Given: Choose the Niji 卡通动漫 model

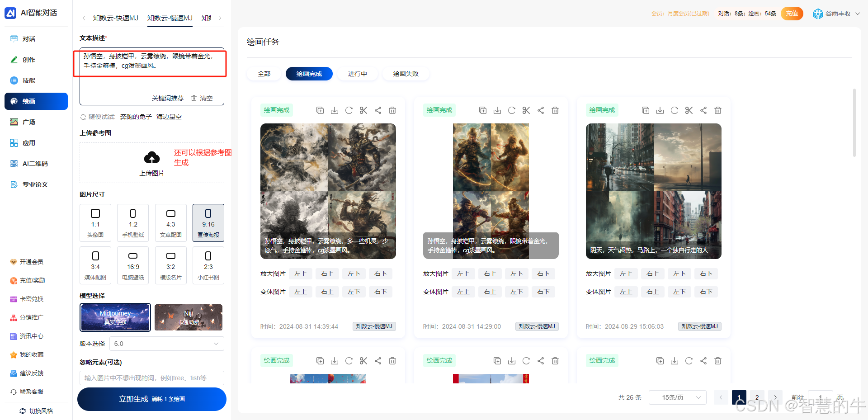Looking at the screenshot, I should click(189, 317).
